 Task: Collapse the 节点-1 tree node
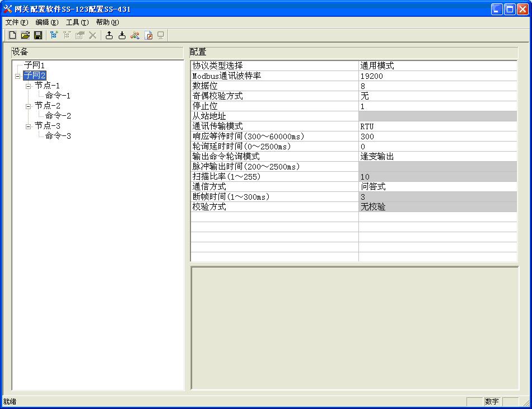pyautogui.click(x=29, y=86)
